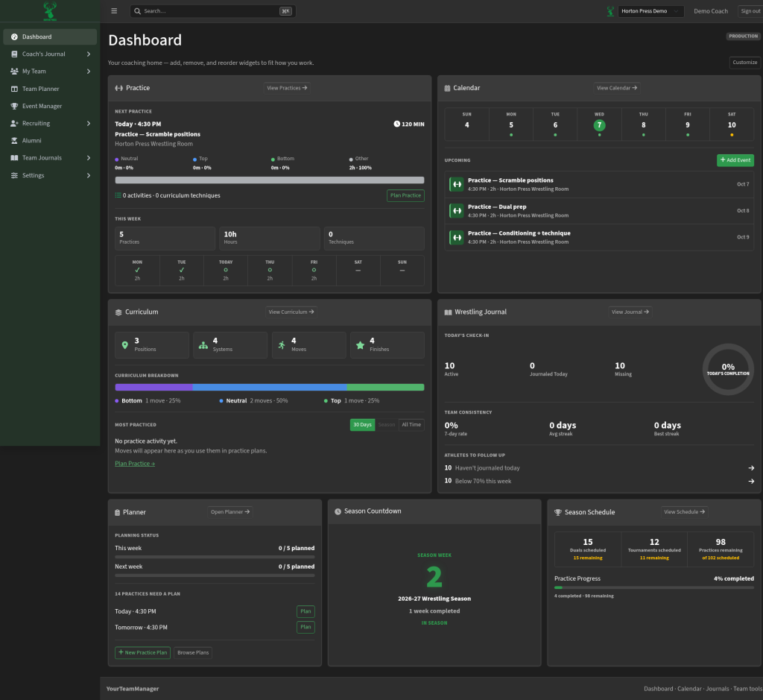The image size is (763, 700).
Task: Click the View Curriculum button
Action: [x=291, y=312]
